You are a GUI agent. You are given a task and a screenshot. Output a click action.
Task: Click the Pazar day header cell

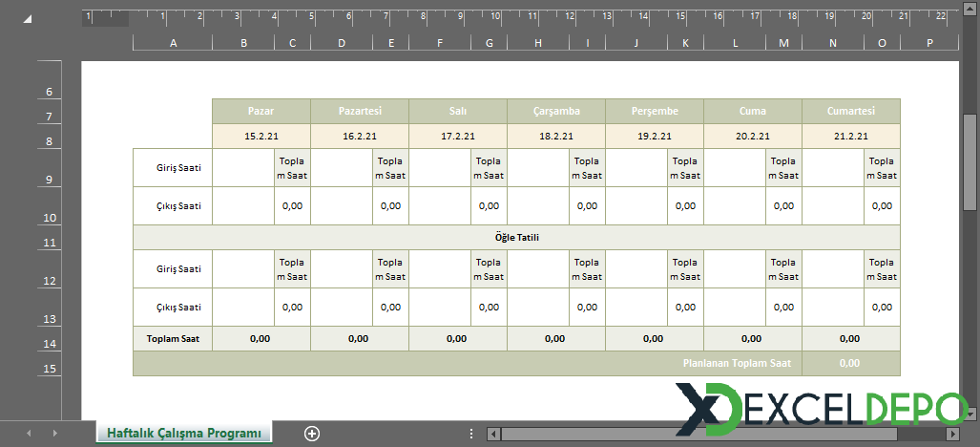[261, 112]
